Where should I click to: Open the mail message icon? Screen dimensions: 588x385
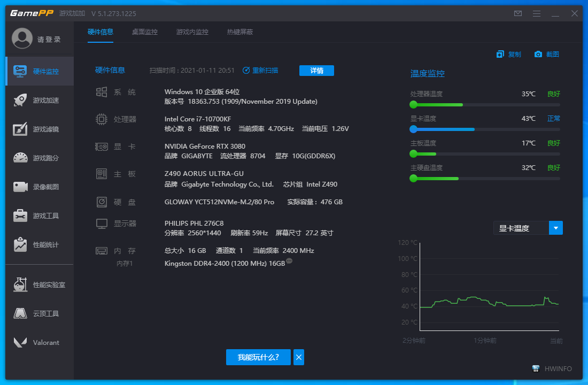point(518,13)
